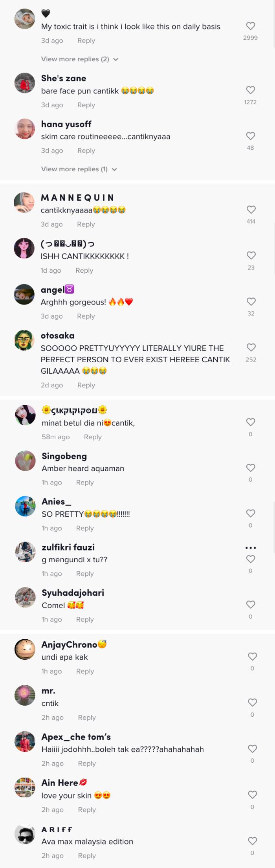This screenshot has width=275, height=868.
Task: Like ARIFF's Ava Max comment
Action: click(x=253, y=841)
